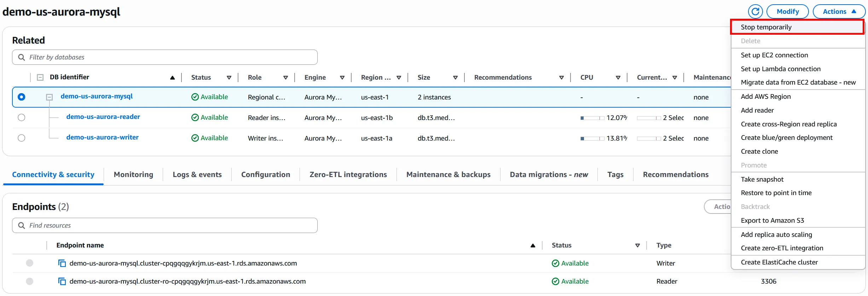Click Available icon of the Writer endpoint
This screenshot has width=868, height=296.
click(555, 263)
